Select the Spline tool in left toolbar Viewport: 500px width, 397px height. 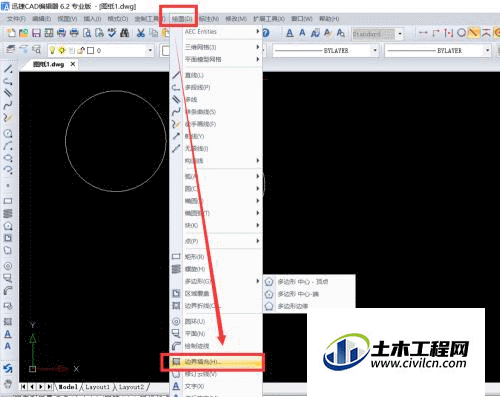[8, 106]
